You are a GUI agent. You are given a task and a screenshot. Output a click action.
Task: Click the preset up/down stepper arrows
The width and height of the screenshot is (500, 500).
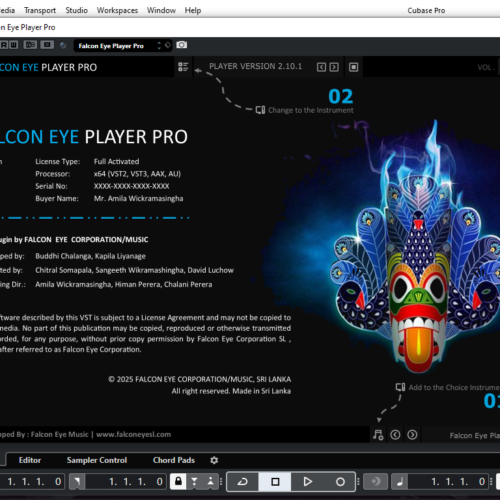[159, 46]
